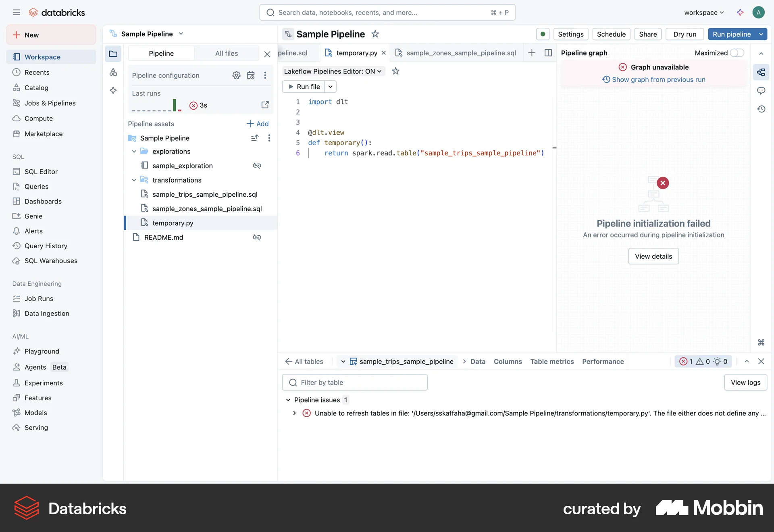Open the version history icon
Image resolution: width=774 pixels, height=532 pixels.
tap(762, 109)
